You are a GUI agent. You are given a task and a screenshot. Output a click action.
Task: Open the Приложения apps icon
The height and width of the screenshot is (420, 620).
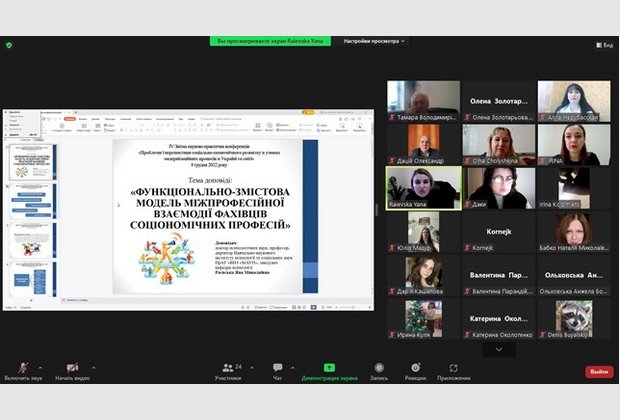[453, 368]
